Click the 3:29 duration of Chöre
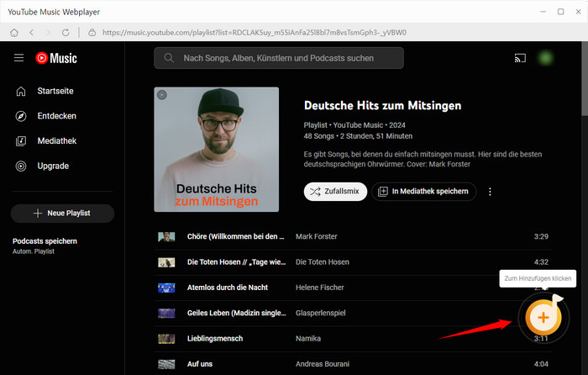The height and width of the screenshot is (375, 588). [x=541, y=236]
